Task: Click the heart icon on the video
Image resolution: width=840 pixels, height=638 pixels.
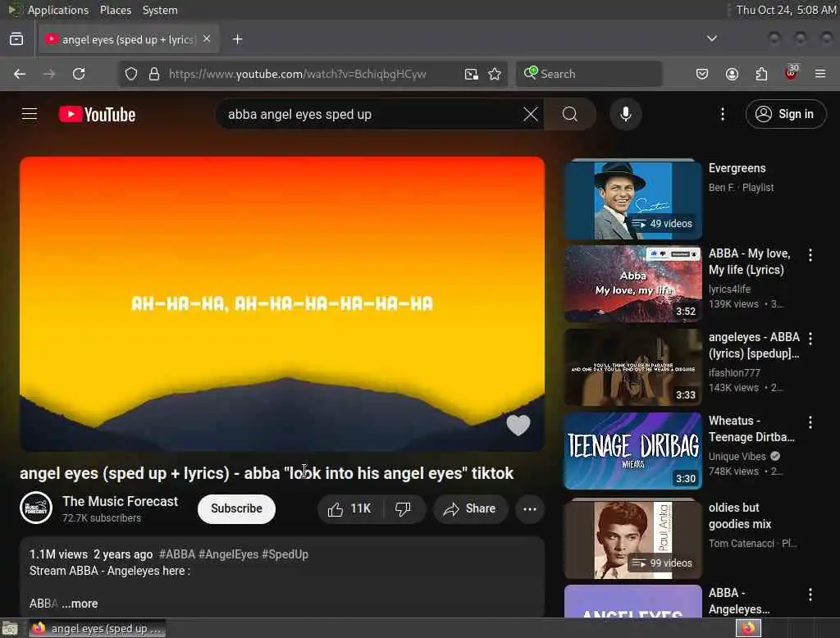Action: [518, 426]
